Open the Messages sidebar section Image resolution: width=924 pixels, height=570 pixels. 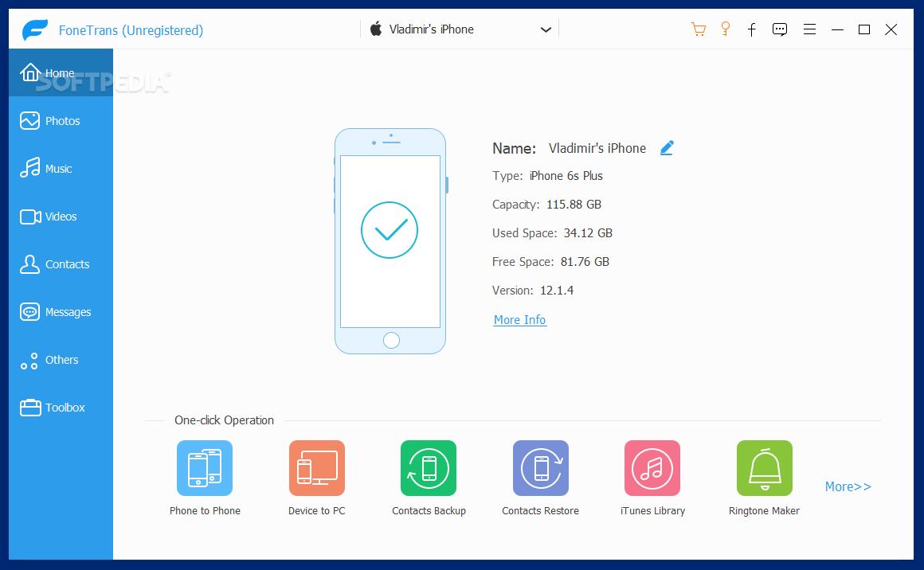[61, 311]
